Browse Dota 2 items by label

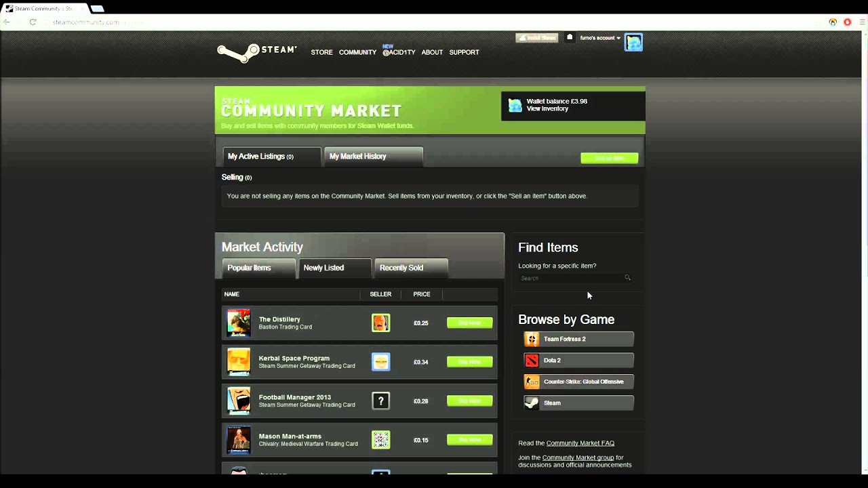(552, 361)
